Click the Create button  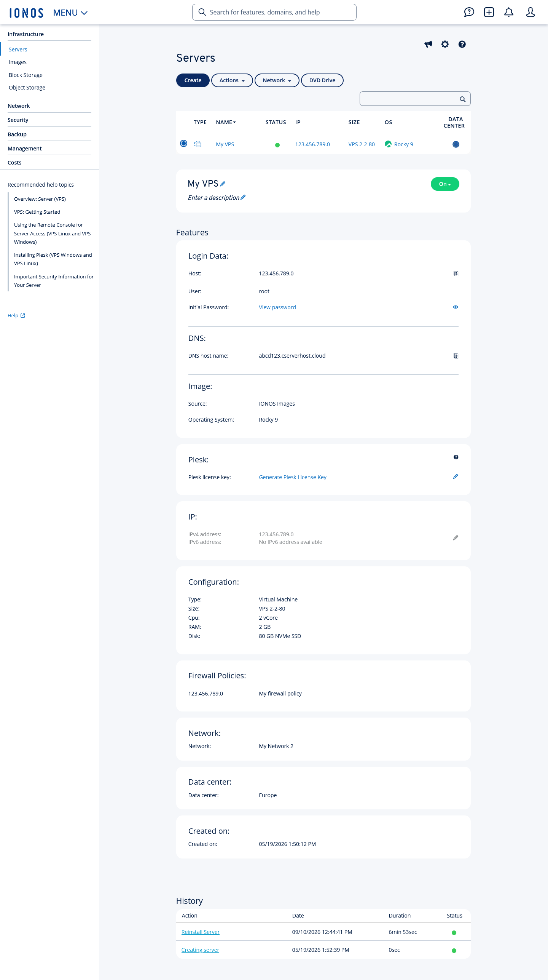pos(193,80)
